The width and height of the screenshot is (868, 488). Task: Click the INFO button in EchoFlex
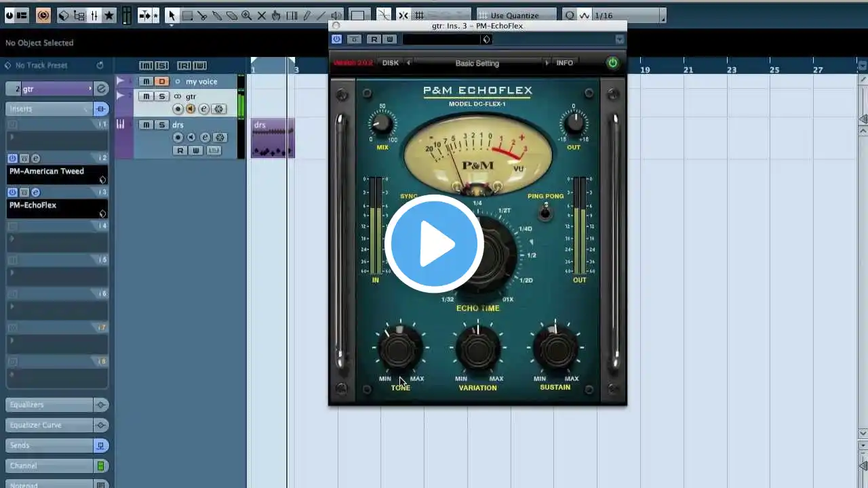point(565,63)
